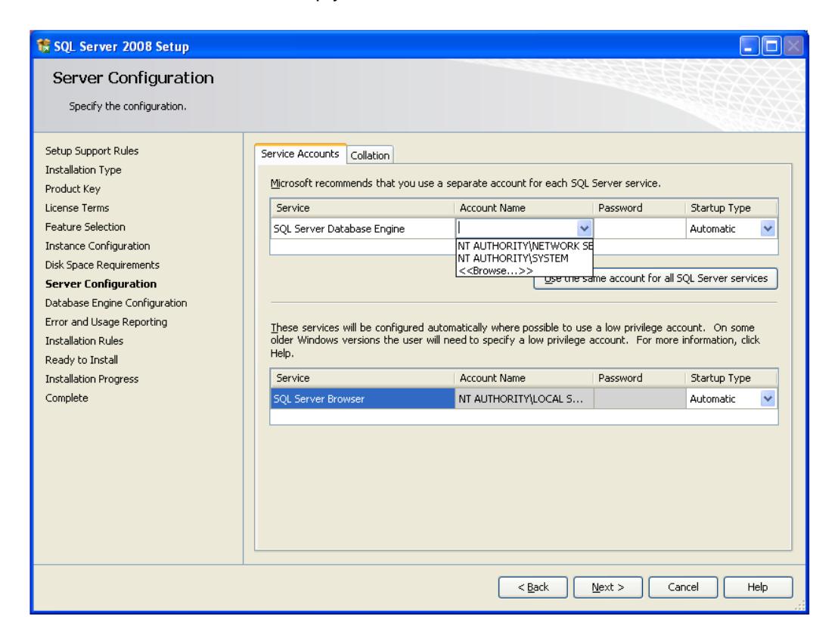Select the <<Browse...>> option in list
Viewport: 838px width, 644px height.
[525, 271]
